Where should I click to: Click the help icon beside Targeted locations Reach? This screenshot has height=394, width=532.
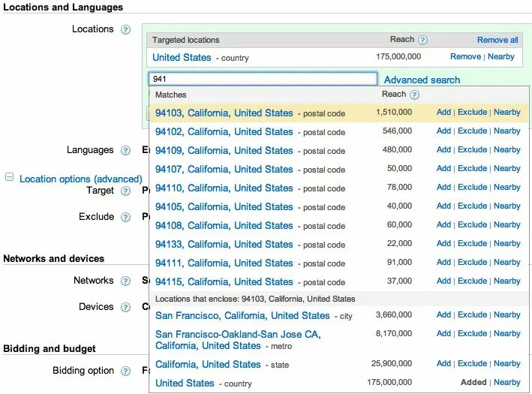422,40
